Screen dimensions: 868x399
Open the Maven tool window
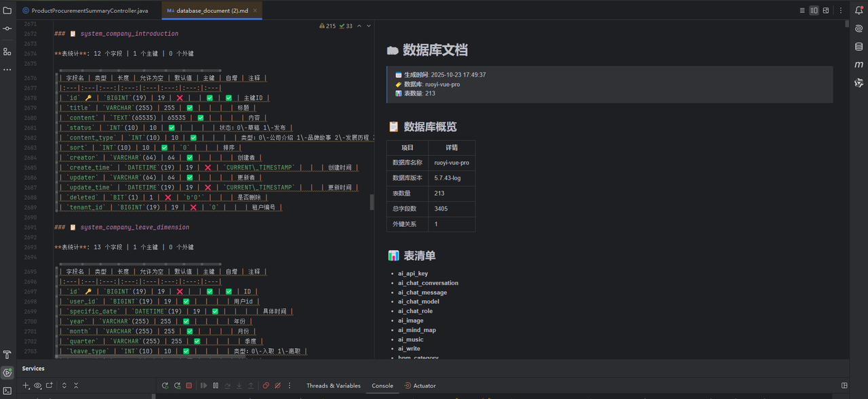tap(859, 64)
